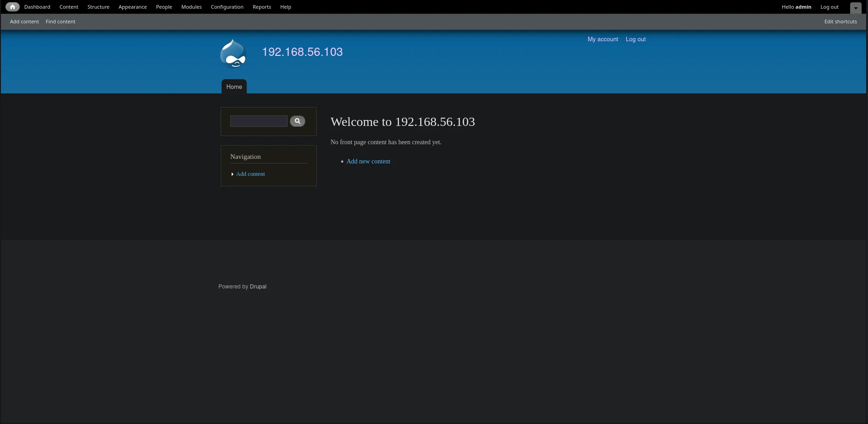Click Log out link in site header
868x424 pixels.
click(x=635, y=39)
